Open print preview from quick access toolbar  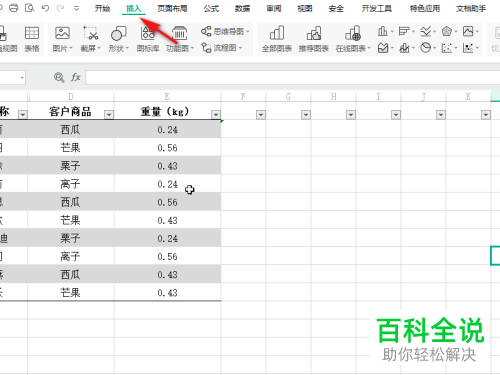click(29, 8)
